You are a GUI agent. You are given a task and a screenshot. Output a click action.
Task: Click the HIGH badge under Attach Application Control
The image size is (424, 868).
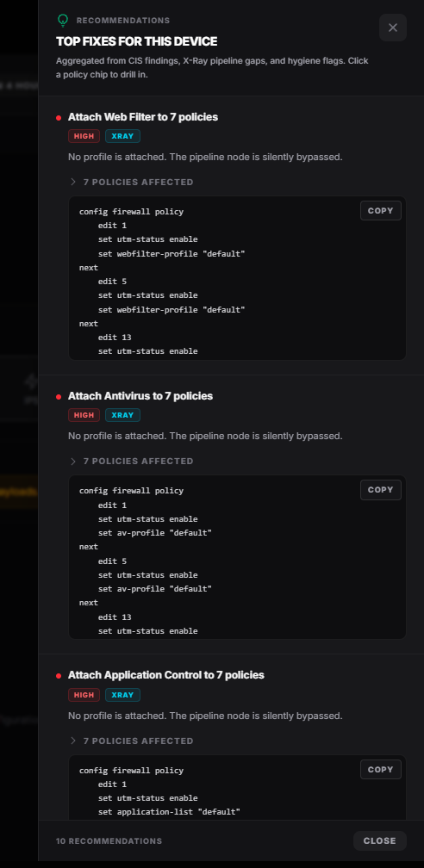(84, 695)
